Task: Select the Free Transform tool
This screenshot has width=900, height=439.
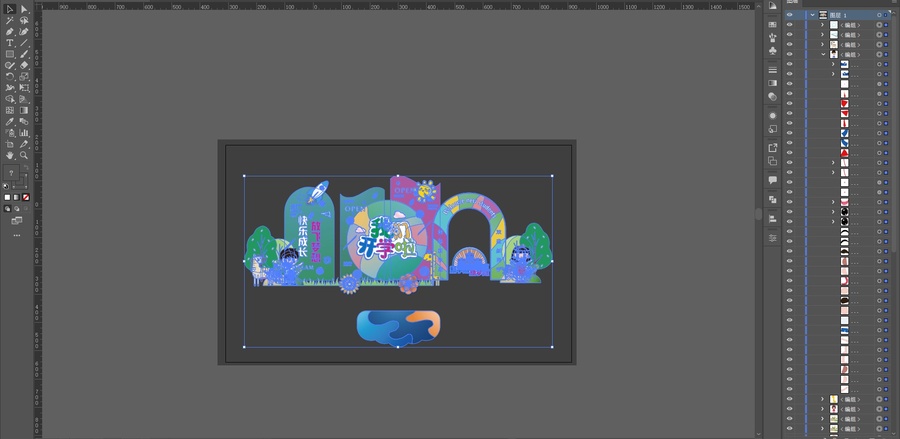Action: (24, 88)
